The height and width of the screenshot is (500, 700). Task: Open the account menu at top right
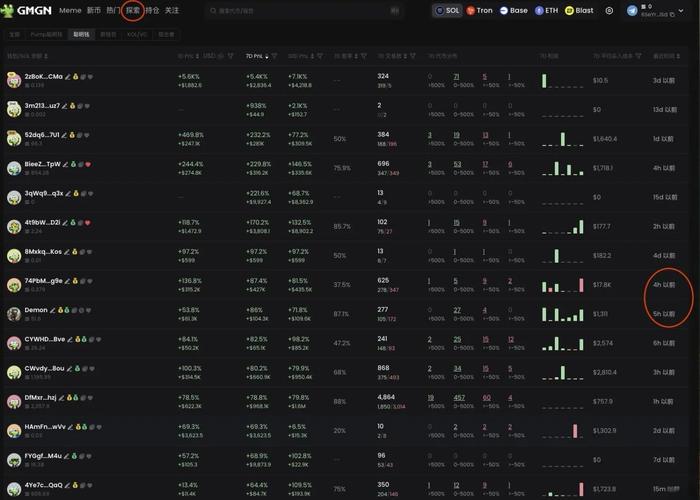click(x=660, y=11)
